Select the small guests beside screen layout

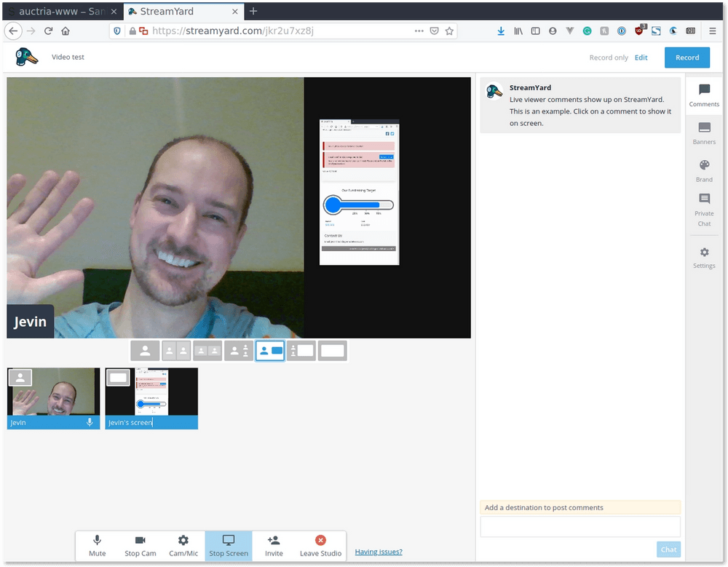coord(301,351)
